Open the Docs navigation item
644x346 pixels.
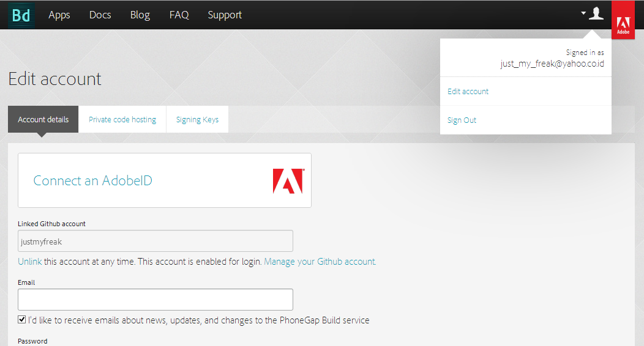[x=100, y=15]
